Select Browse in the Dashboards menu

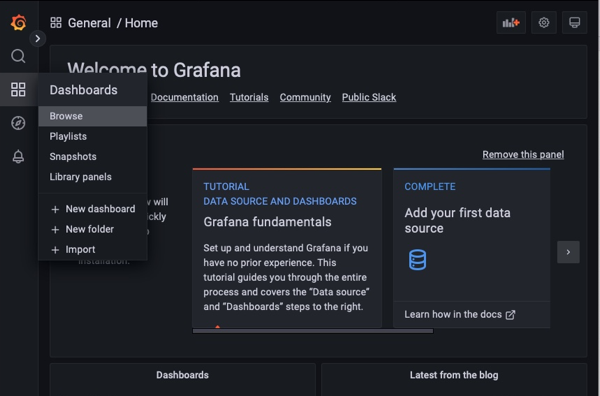pyautogui.click(x=93, y=116)
